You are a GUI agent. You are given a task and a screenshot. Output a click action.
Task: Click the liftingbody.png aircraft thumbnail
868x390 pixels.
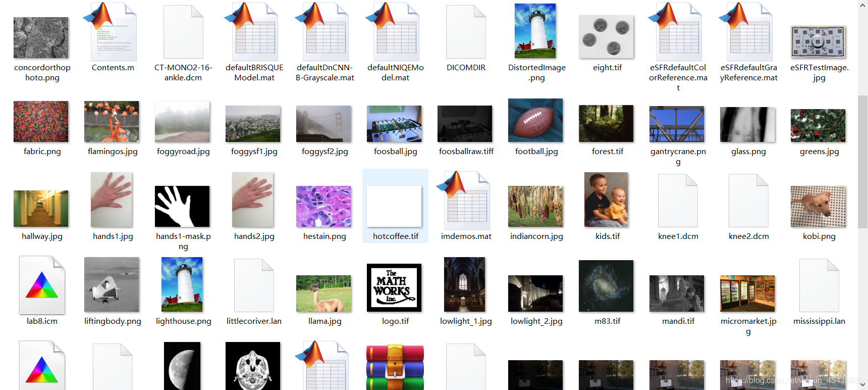(112, 284)
